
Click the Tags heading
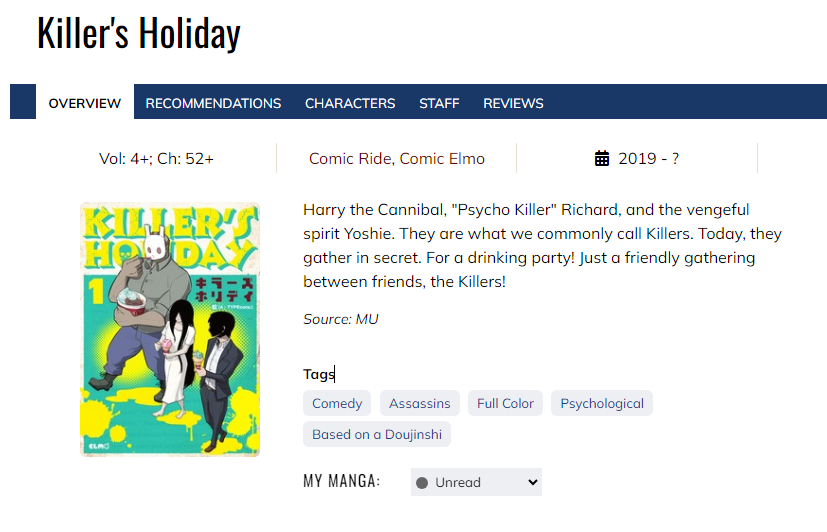(319, 374)
